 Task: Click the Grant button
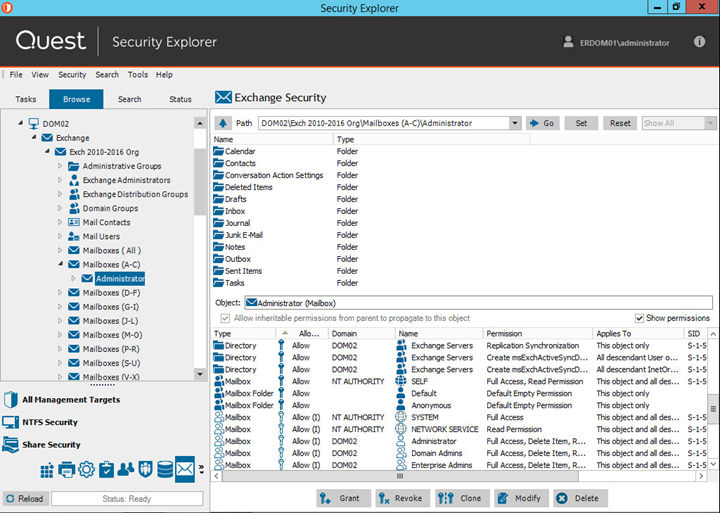tap(343, 498)
